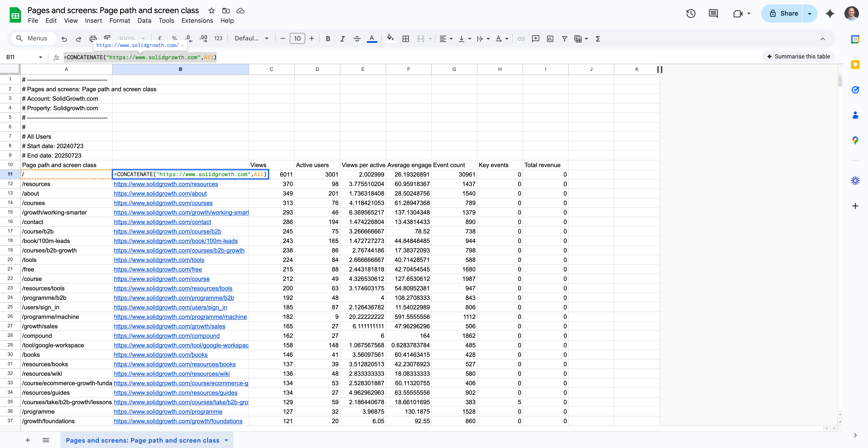868x448 pixels.
Task: Click the insert chart icon
Action: [550, 39]
